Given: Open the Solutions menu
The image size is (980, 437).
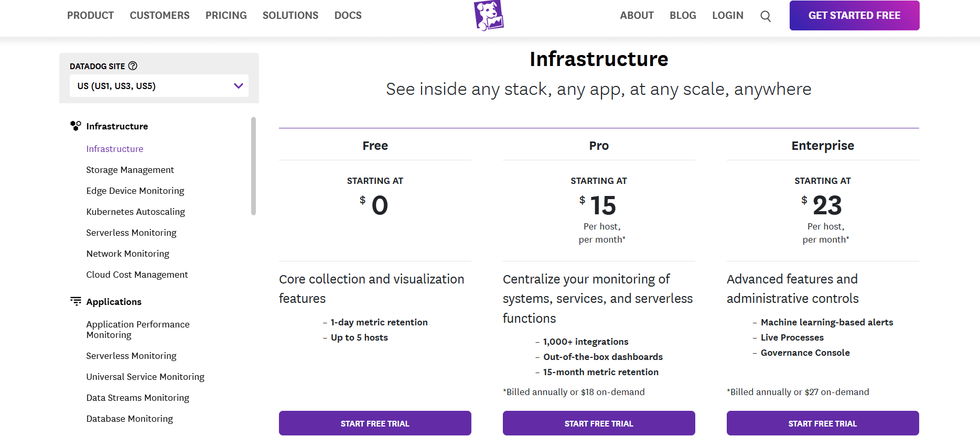Looking at the screenshot, I should pos(290,15).
